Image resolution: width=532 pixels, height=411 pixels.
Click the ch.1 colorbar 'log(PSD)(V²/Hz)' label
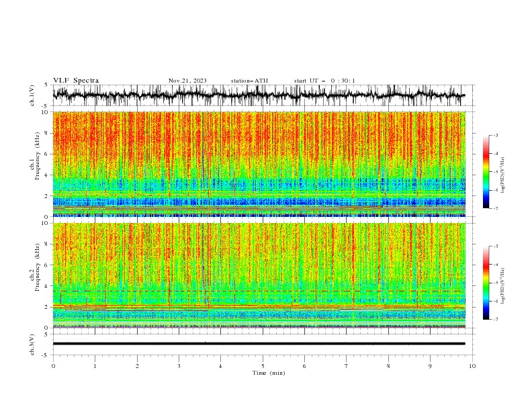[x=502, y=175]
